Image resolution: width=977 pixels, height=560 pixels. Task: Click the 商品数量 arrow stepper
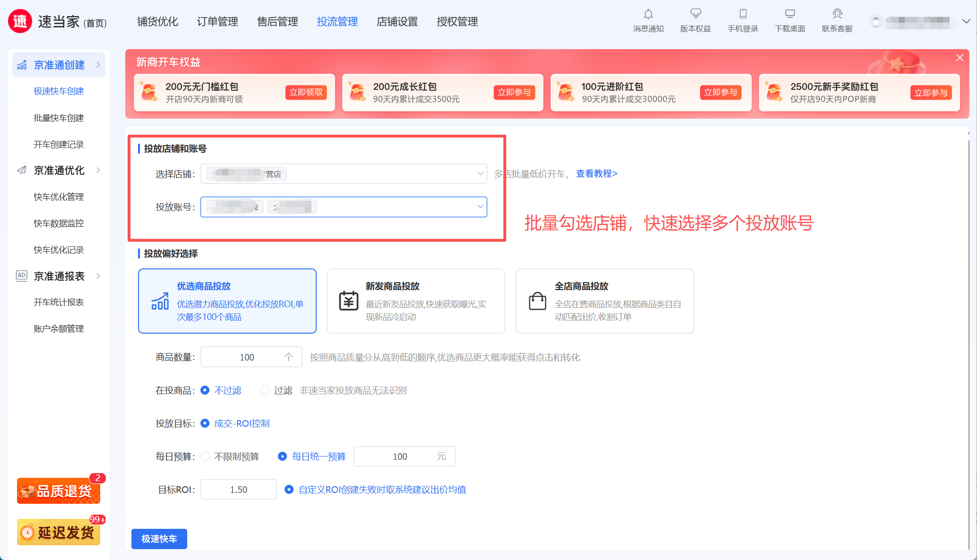pos(288,357)
